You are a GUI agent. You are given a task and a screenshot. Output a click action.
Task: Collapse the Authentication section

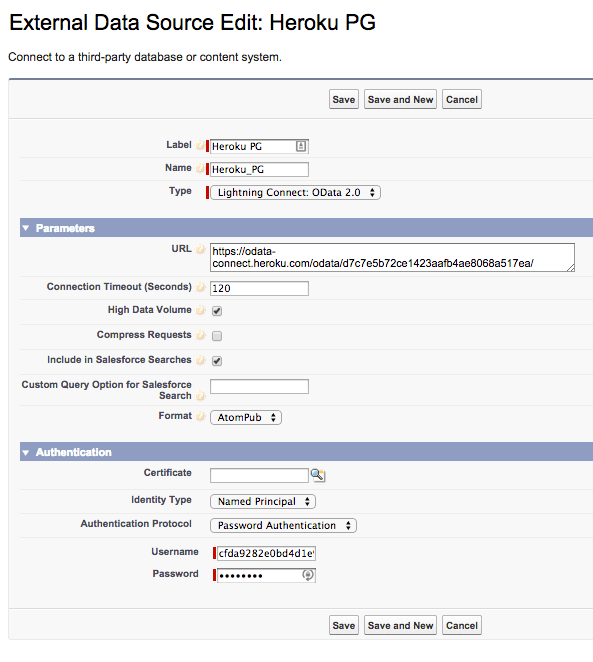[x=26, y=452]
